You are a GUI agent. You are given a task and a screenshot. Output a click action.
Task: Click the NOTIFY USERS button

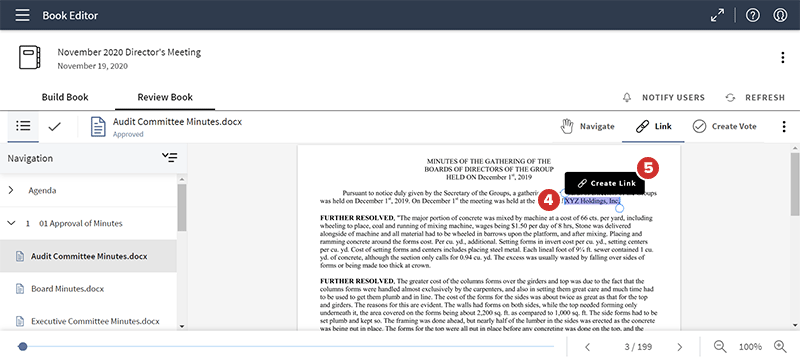[x=664, y=97]
